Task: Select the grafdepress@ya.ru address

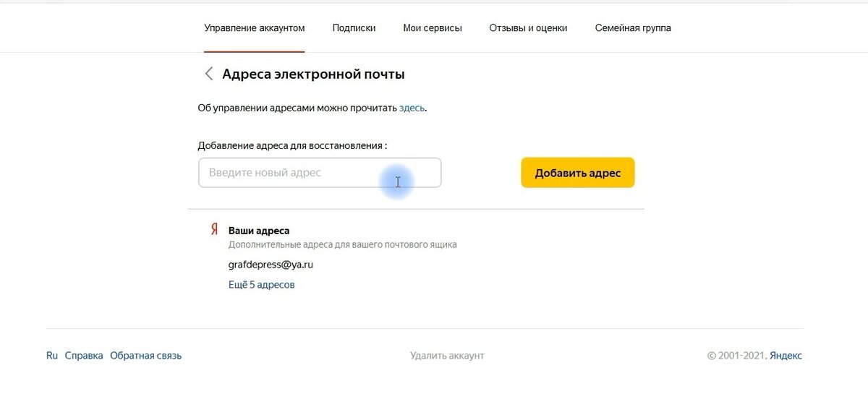Action: 271,265
